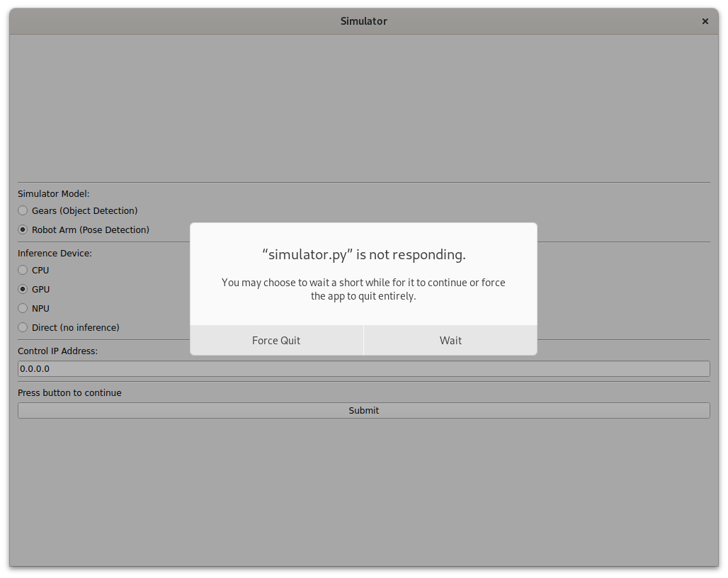The height and width of the screenshot is (578, 728).
Task: Select the GPU inference device option
Action: [23, 289]
